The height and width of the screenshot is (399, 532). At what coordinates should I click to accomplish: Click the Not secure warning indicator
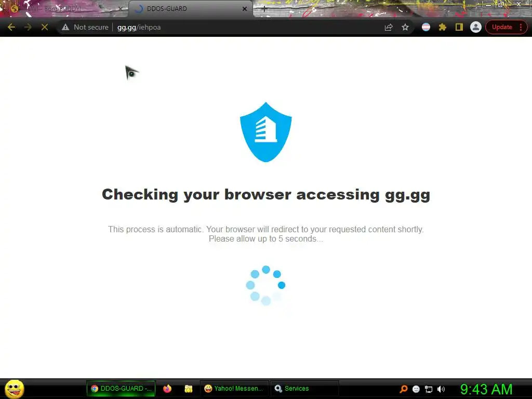(x=85, y=27)
